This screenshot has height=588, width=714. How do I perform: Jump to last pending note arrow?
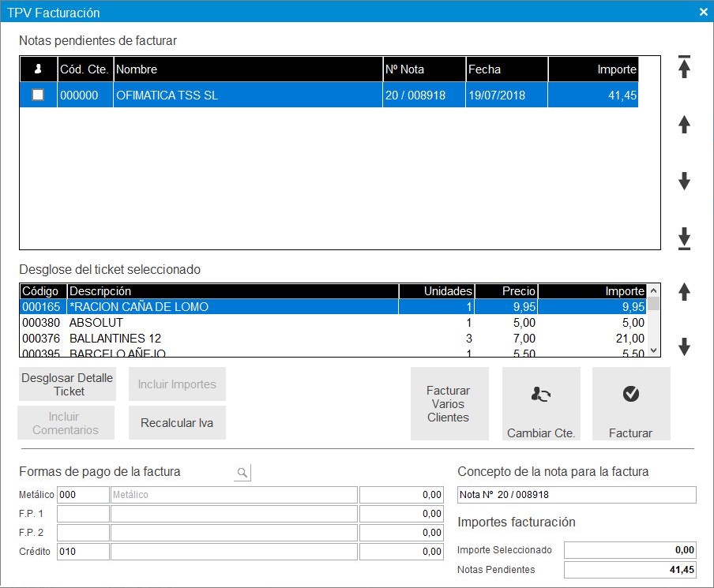(684, 238)
